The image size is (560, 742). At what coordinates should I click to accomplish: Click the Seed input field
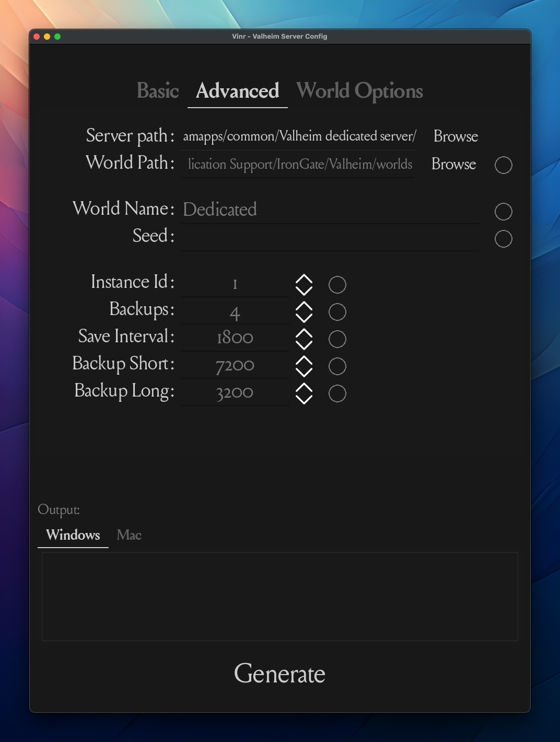[x=331, y=237]
